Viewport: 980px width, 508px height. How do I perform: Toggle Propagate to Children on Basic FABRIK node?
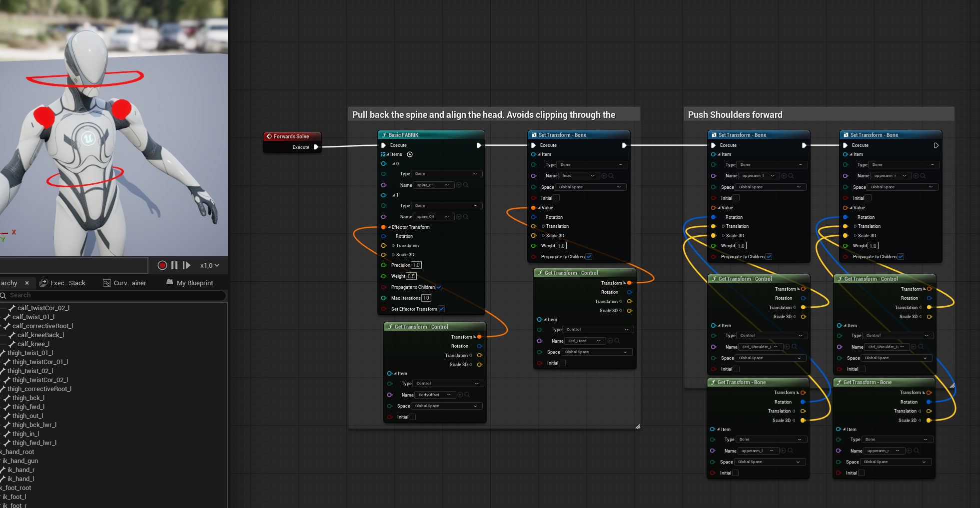439,287
